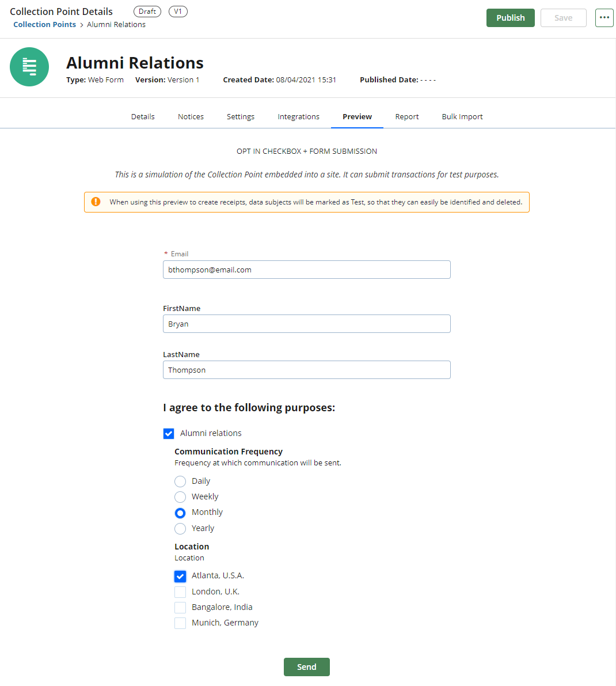Open the Notices tab
616x686 pixels.
point(191,117)
